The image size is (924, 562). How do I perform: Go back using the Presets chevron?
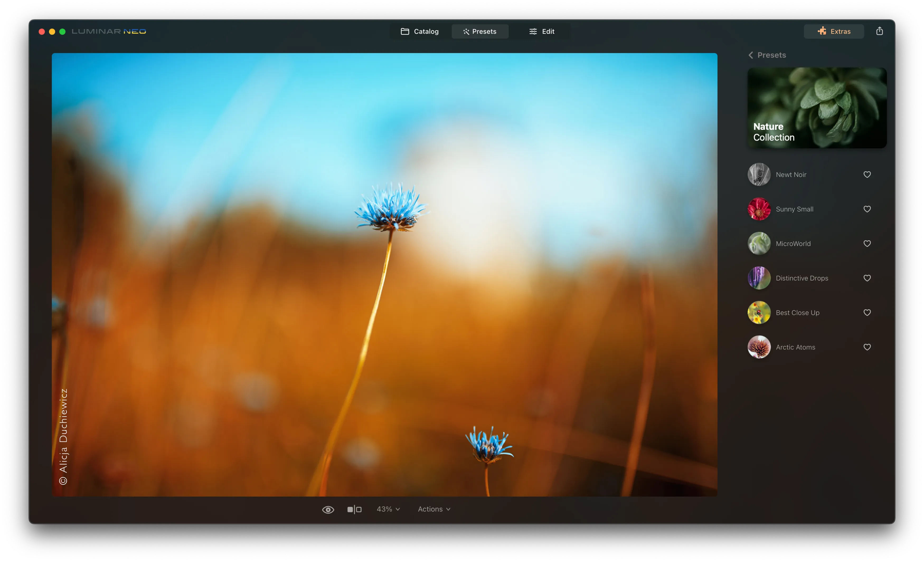(751, 55)
